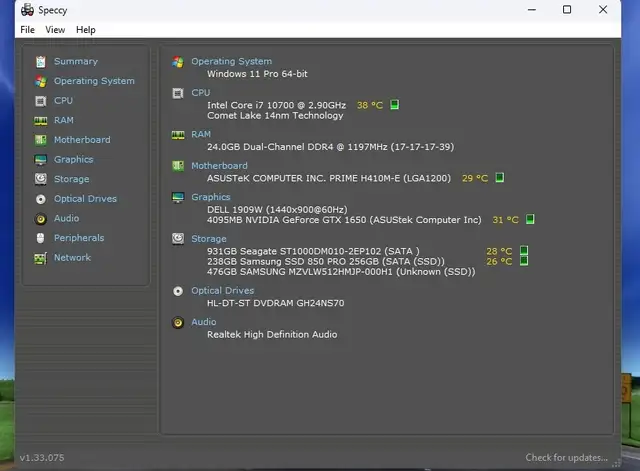Screen dimensions: 640x471
Task: Select Graphics in the sidebar
Action: click(73, 160)
